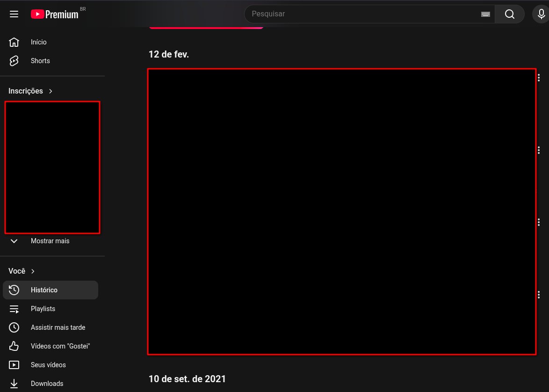Click the Início home icon

[x=14, y=42]
